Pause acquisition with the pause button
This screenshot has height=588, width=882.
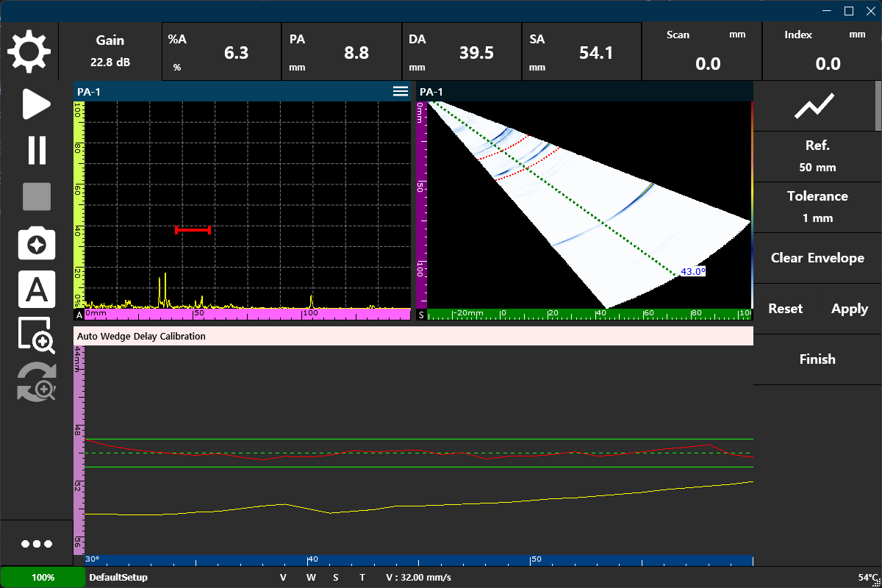tap(37, 150)
